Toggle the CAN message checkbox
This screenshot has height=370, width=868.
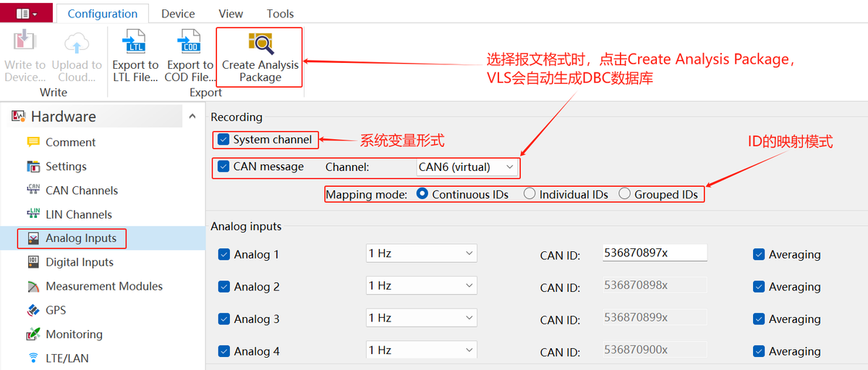coord(224,167)
